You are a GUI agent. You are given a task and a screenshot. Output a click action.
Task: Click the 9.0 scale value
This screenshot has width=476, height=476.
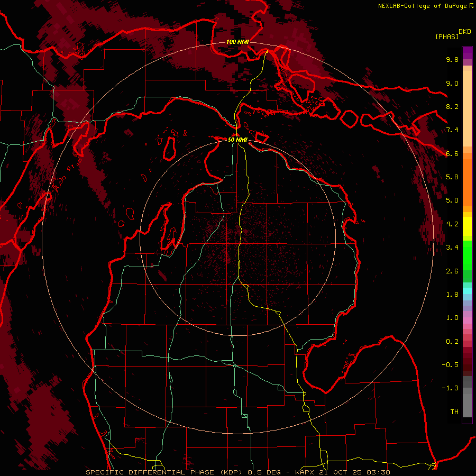tap(452, 83)
